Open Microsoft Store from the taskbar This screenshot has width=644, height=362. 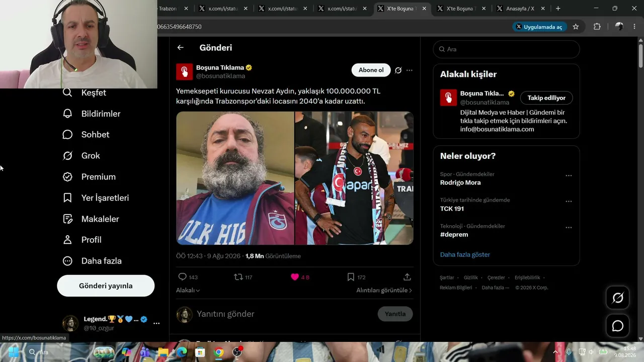200,352
